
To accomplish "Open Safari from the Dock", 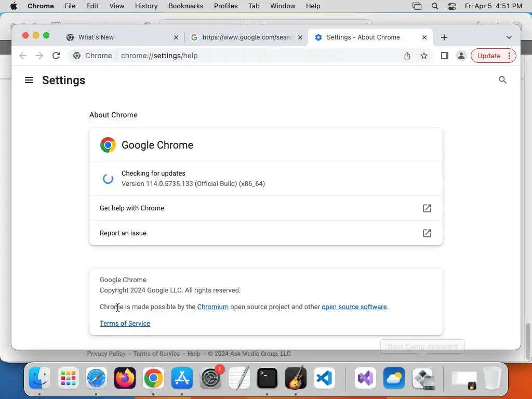I will (96, 378).
